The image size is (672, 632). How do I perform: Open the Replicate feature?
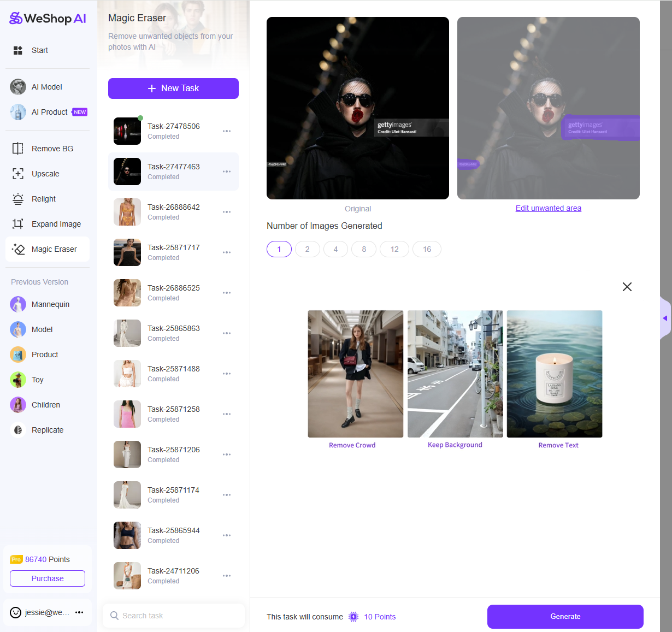(x=48, y=430)
